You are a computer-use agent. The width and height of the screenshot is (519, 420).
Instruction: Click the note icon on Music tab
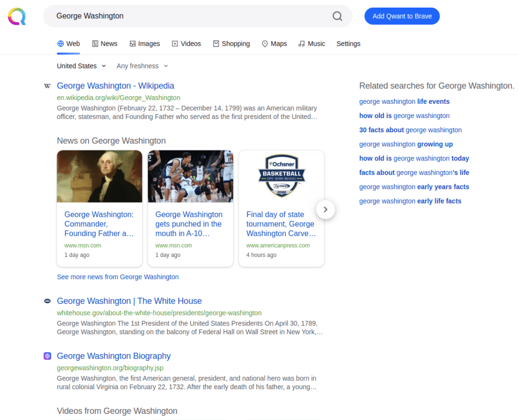(x=302, y=44)
